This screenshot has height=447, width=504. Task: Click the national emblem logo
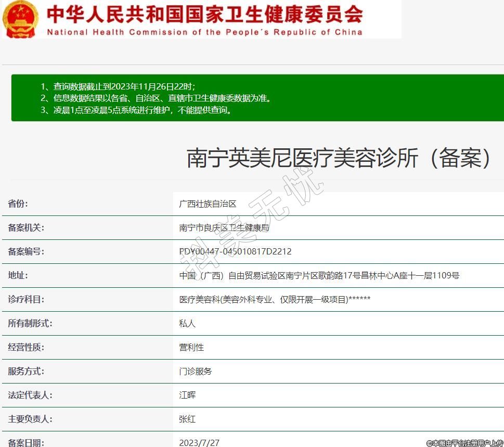pyautogui.click(x=20, y=19)
